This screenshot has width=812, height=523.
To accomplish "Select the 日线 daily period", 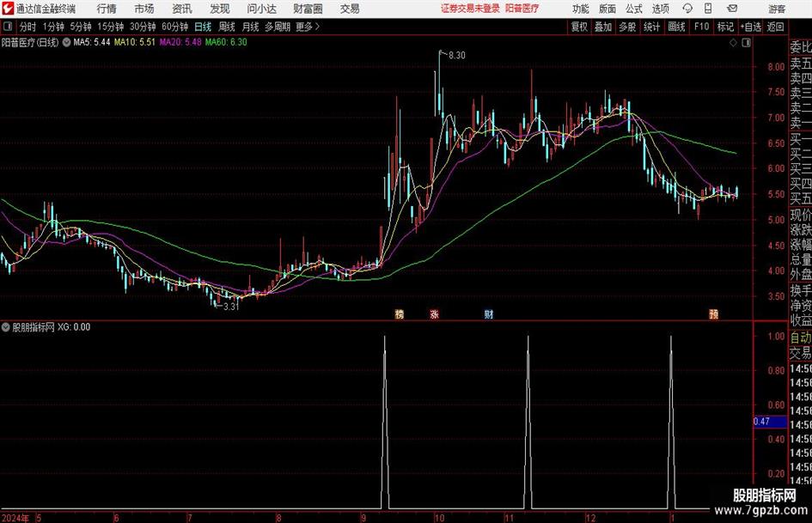I will click(x=203, y=27).
